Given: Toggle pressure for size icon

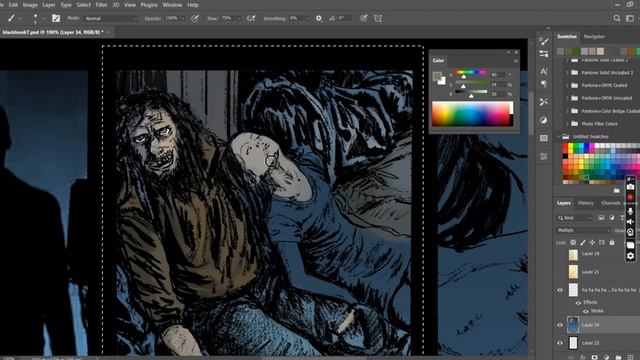Looking at the screenshot, I should click(363, 18).
